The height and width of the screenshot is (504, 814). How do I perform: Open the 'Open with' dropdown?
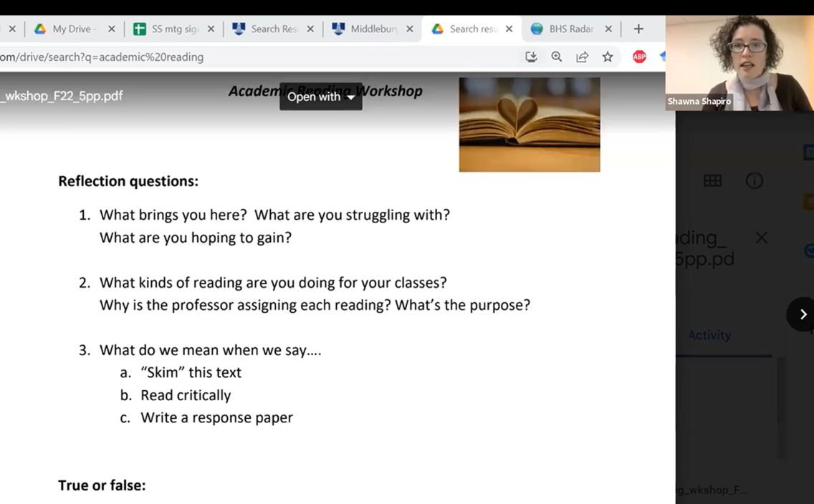[x=320, y=97]
